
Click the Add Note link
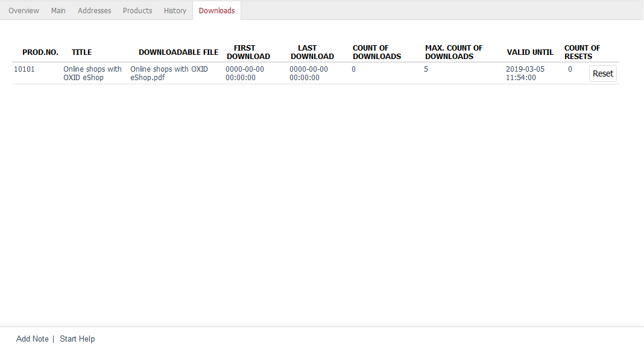(33, 339)
